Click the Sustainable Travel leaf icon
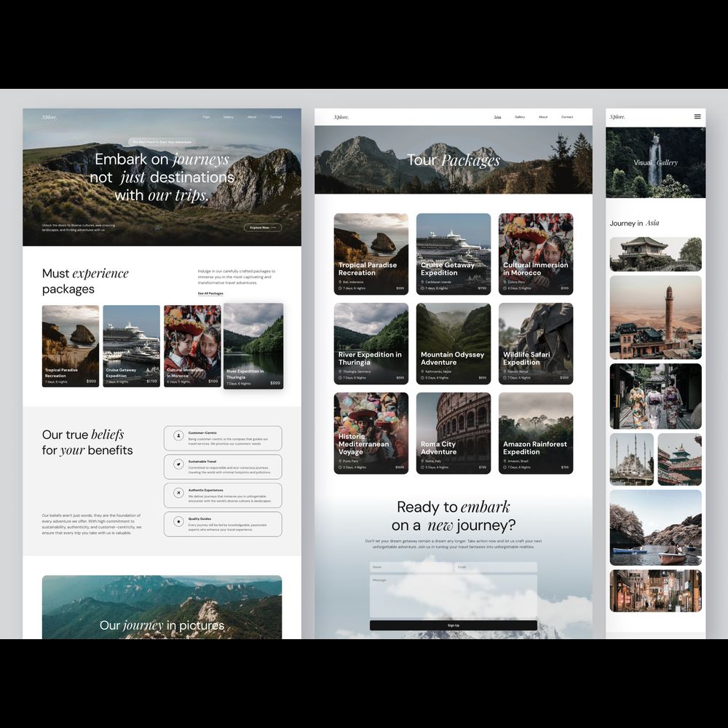 click(178, 464)
